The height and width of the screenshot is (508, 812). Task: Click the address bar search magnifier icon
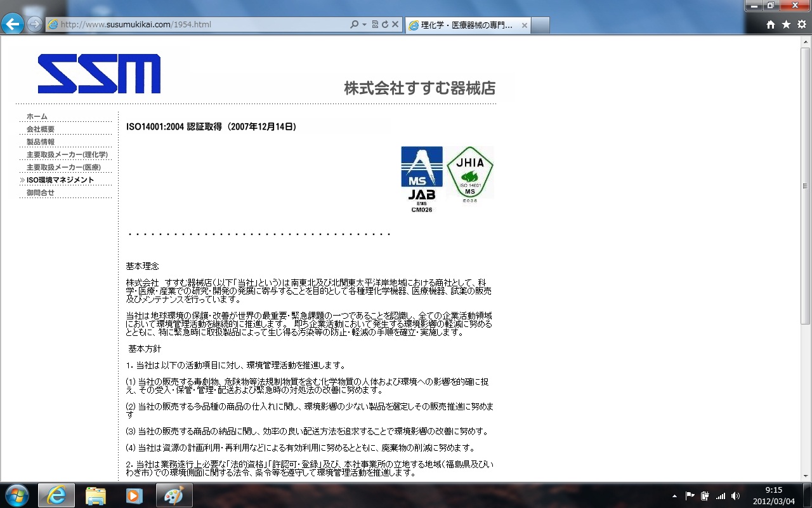[x=355, y=25]
